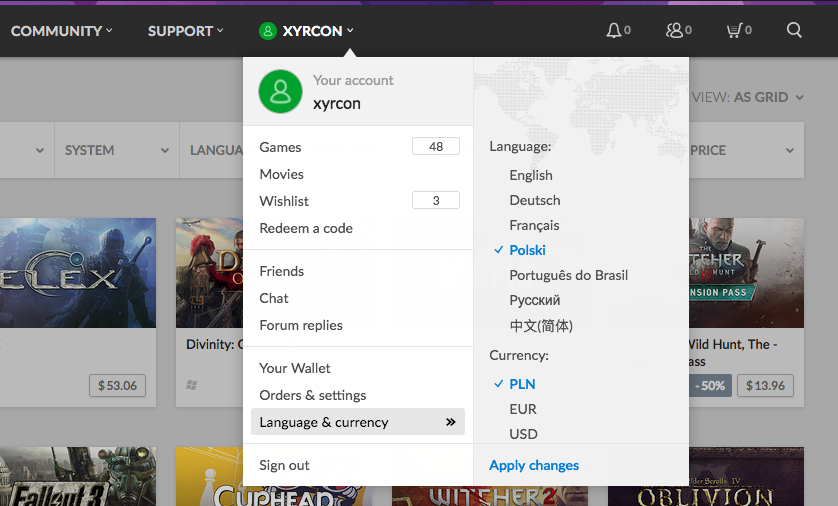Click the xyrcon account name
This screenshot has width=838, height=506.
click(x=337, y=103)
